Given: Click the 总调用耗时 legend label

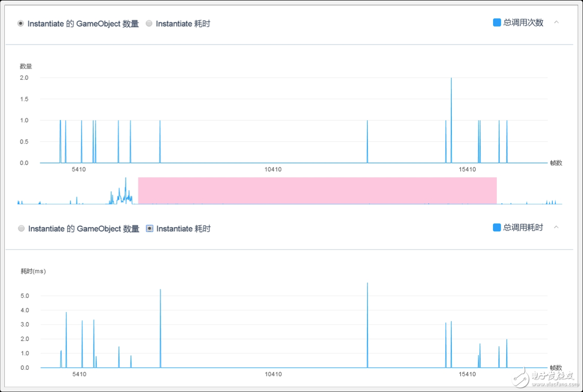Looking at the screenshot, I should tap(523, 228).
